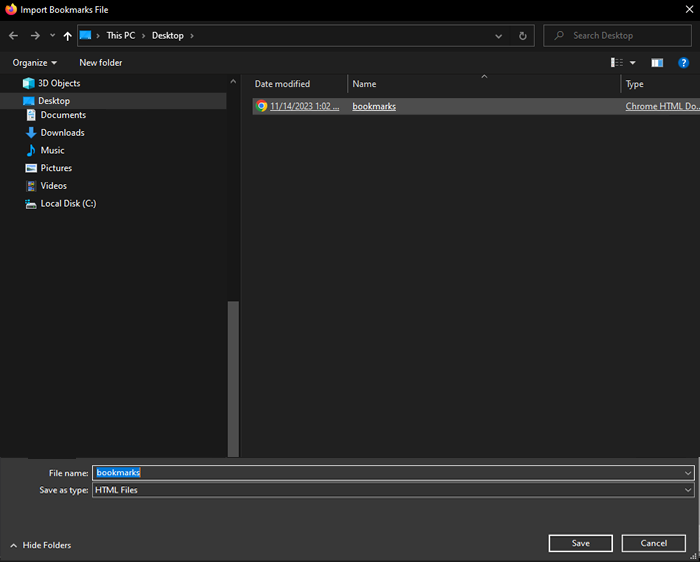
Task: Collapse the dialog with Hide Folders
Action: pos(40,545)
